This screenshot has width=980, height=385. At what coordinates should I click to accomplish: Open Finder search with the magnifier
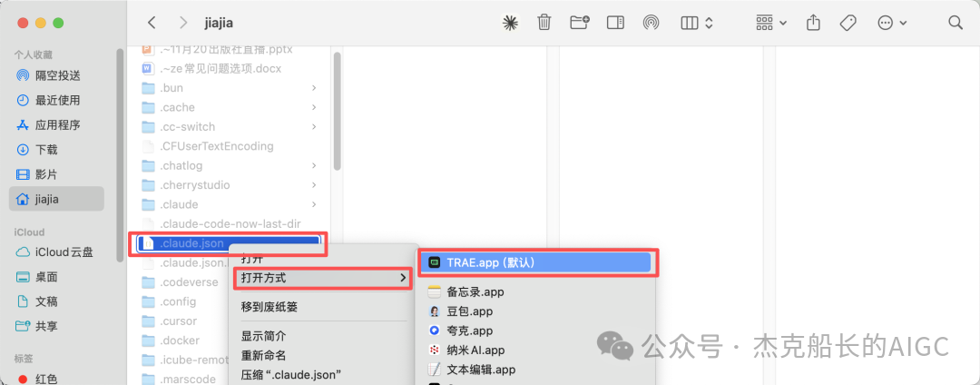[955, 23]
